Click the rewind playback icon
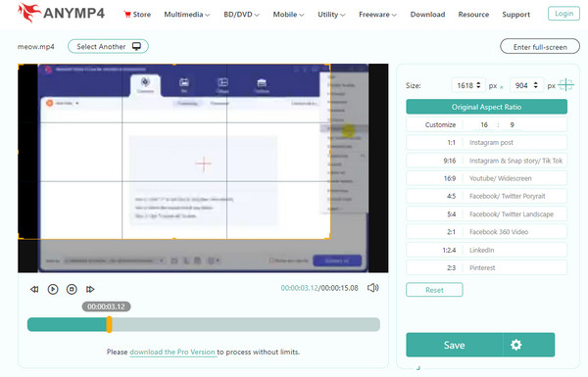This screenshot has height=377, width=588. coord(34,289)
